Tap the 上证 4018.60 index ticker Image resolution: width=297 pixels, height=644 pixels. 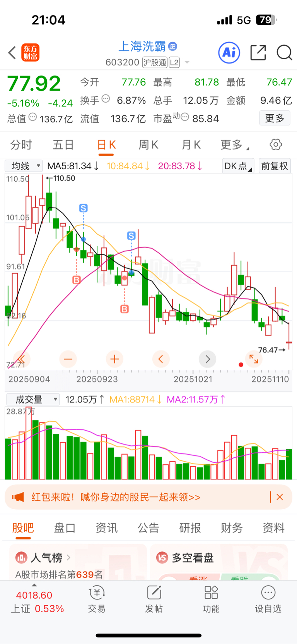37,602
